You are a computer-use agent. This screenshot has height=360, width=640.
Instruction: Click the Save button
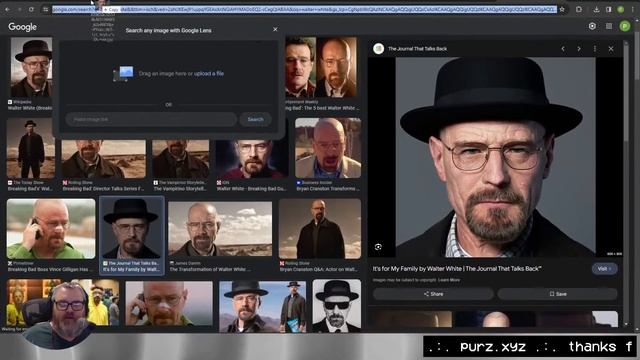pyautogui.click(x=558, y=294)
